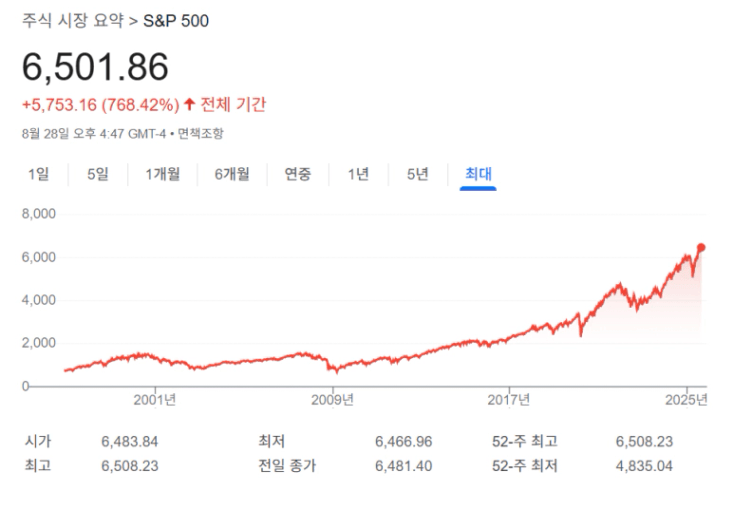Screen dimensions: 734x510
Task: Click the 최고 value 6,508.23 in left column
Action: pyautogui.click(x=130, y=466)
